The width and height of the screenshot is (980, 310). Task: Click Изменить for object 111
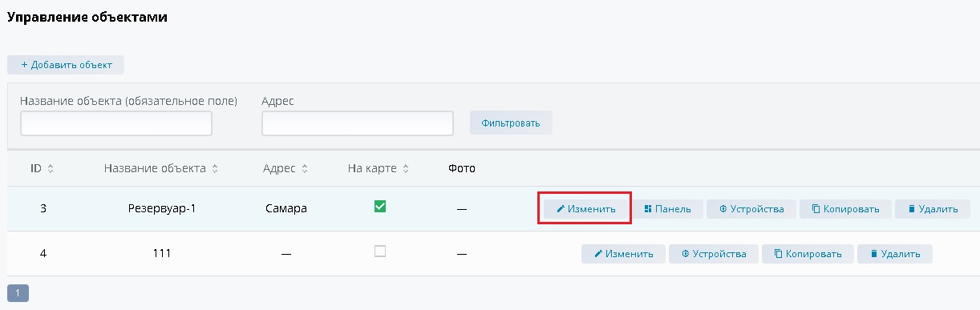tap(623, 254)
